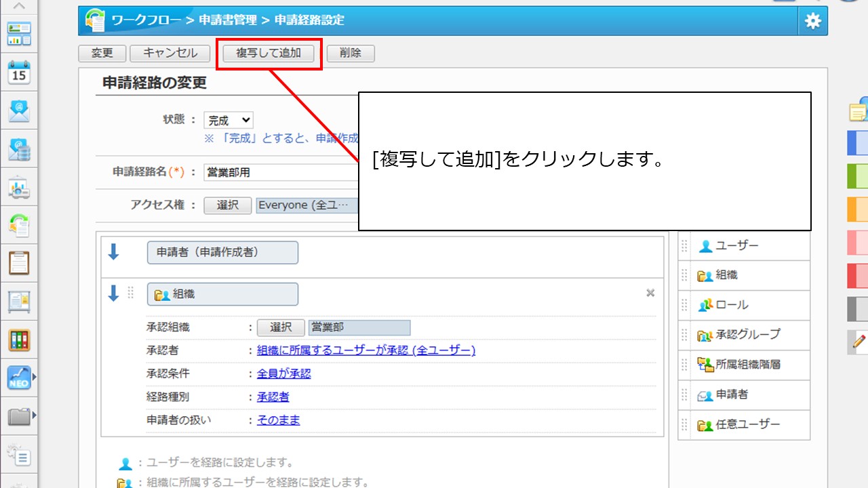Add ユーザー route item from palette
Image resolution: width=868 pixels, height=488 pixels.
pos(744,246)
